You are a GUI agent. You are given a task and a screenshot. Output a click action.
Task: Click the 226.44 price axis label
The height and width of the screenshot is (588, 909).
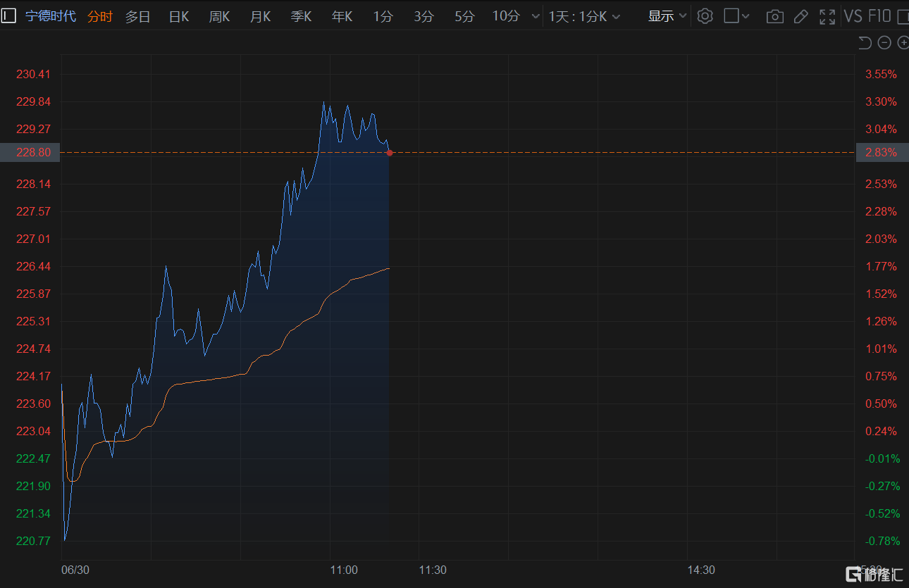(33, 266)
